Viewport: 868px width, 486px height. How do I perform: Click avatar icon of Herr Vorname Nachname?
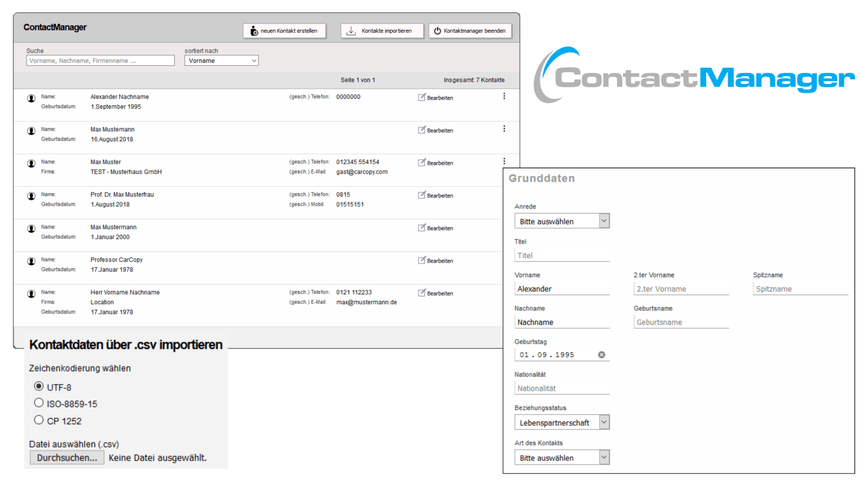(x=31, y=293)
